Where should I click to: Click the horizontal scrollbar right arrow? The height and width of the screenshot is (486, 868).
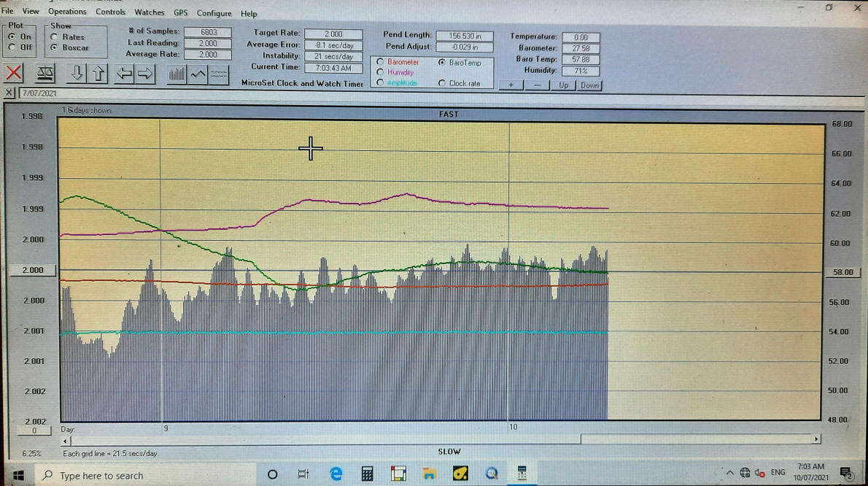[x=816, y=439]
